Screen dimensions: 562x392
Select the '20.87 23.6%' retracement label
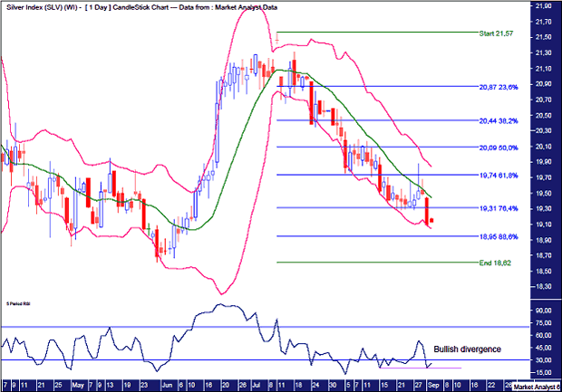click(x=499, y=87)
